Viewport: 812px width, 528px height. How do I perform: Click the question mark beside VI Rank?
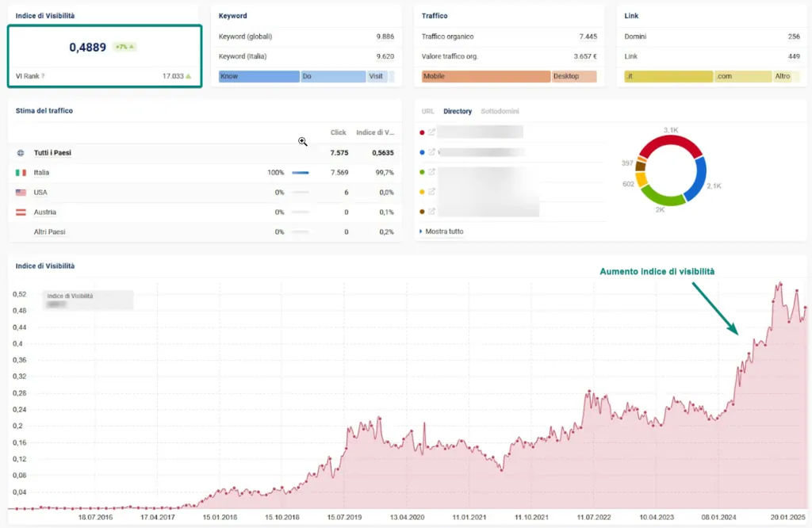tap(43, 76)
